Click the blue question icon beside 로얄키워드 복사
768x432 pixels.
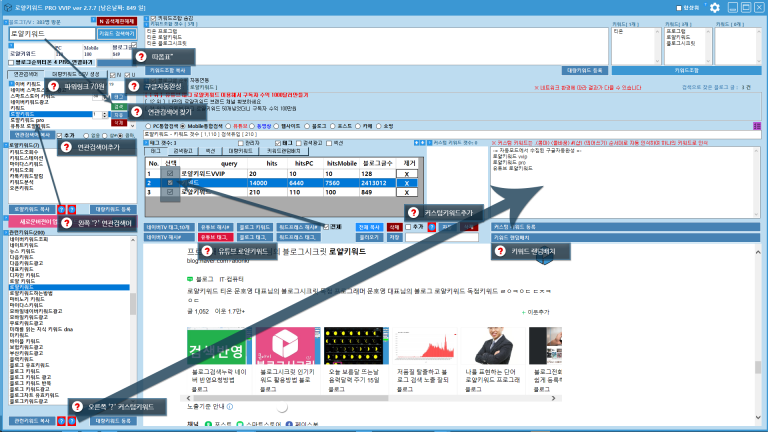(60, 209)
